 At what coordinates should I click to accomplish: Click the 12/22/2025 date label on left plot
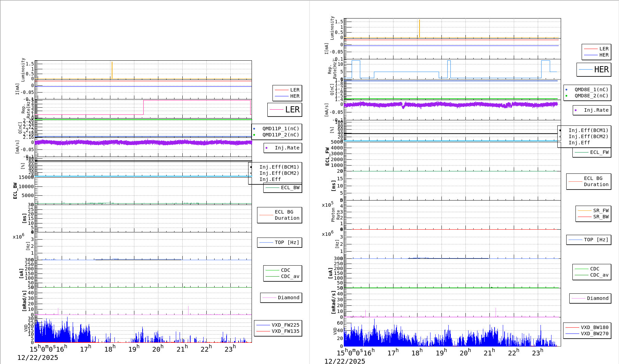(38, 357)
